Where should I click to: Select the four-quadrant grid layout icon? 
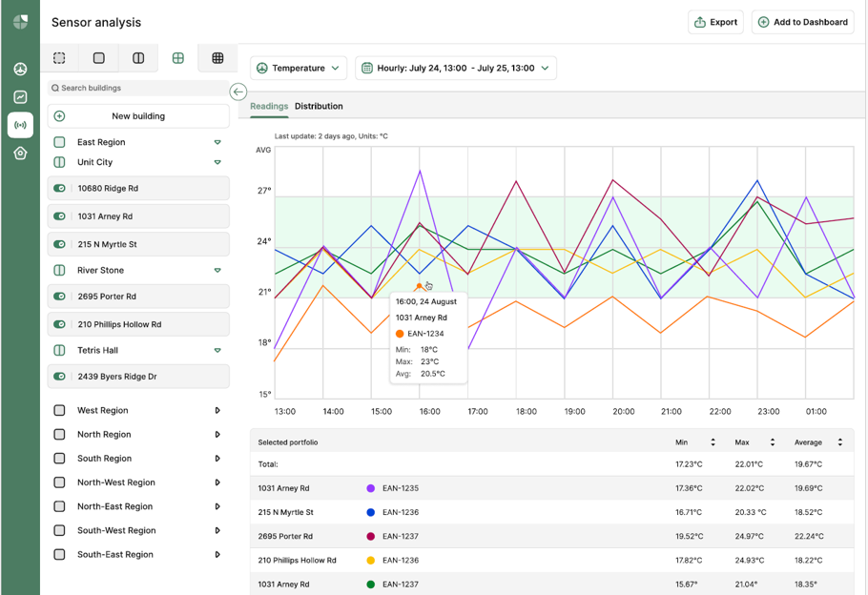coord(177,58)
